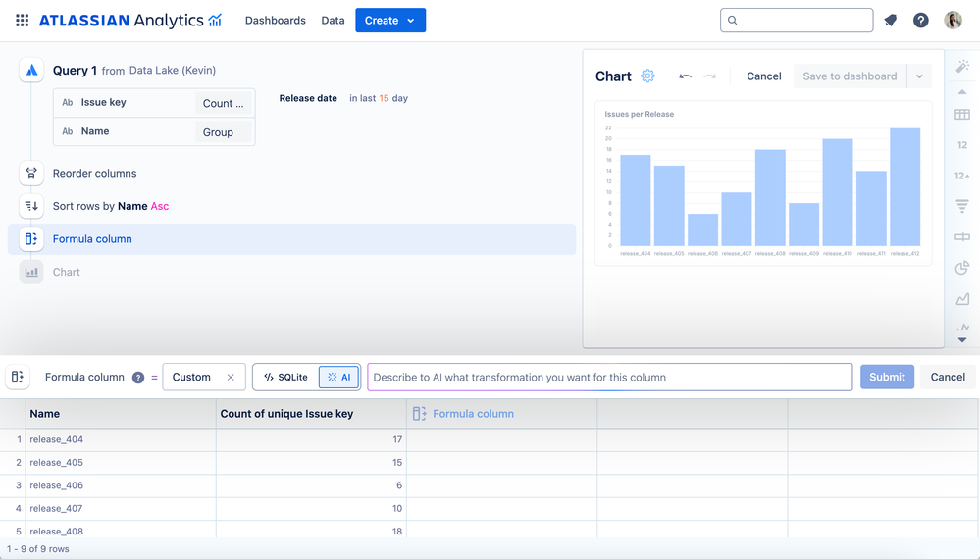The width and height of the screenshot is (980, 559).
Task: Redo the chart change
Action: [x=709, y=76]
